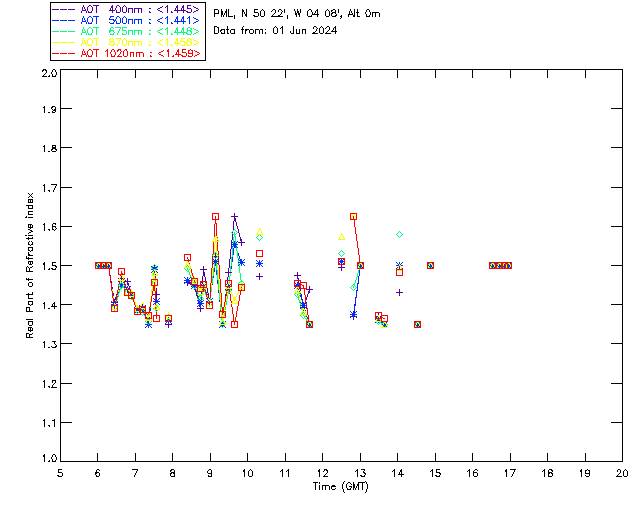
Task: Click the x-axis label 17
Action: click(x=510, y=473)
